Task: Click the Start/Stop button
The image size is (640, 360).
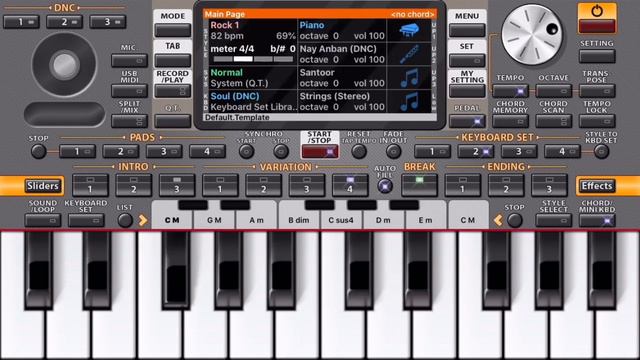Action: click(x=320, y=152)
